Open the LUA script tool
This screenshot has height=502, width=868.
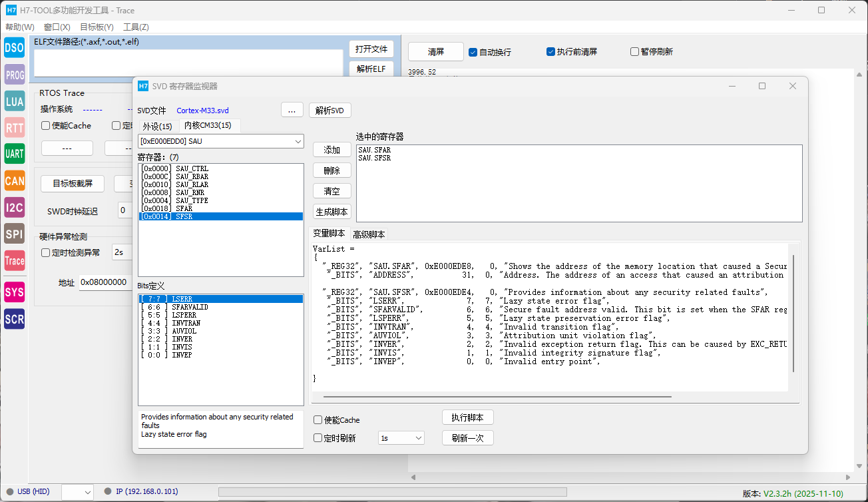click(x=14, y=102)
